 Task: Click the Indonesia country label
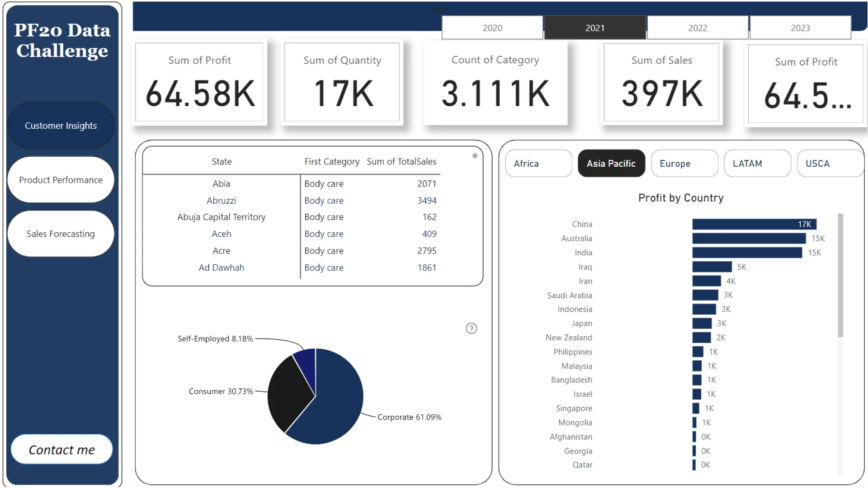(575, 310)
